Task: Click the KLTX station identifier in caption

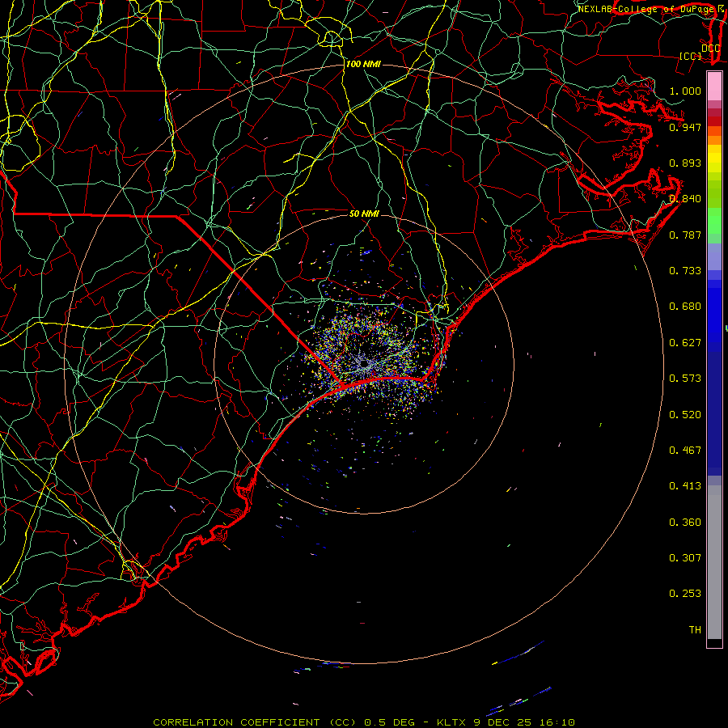Action: [x=451, y=722]
